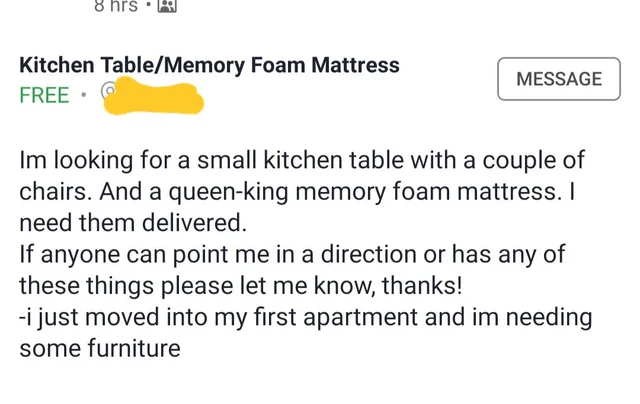Click the yellow scribble hiding the location
This screenshot has height=404, width=640.
[x=153, y=96]
